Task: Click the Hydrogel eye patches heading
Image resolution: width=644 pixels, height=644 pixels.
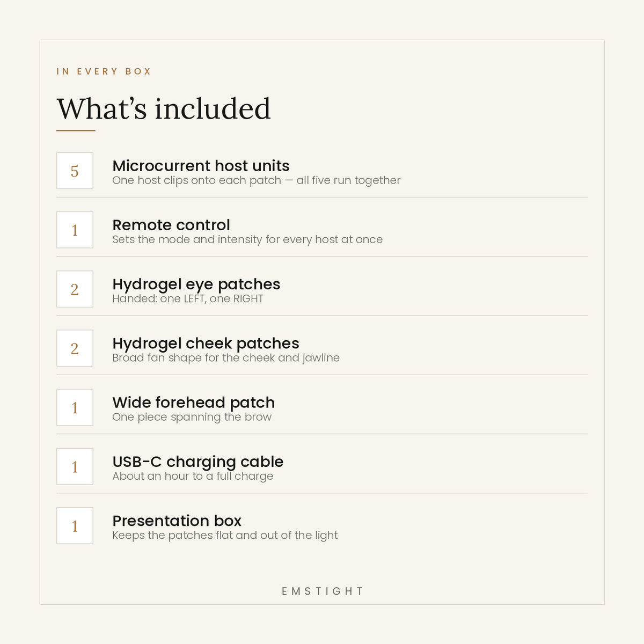Action: 196,284
